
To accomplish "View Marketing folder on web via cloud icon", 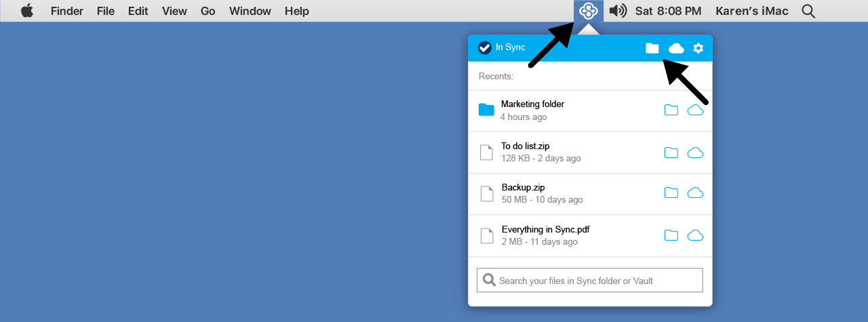I will (x=695, y=110).
